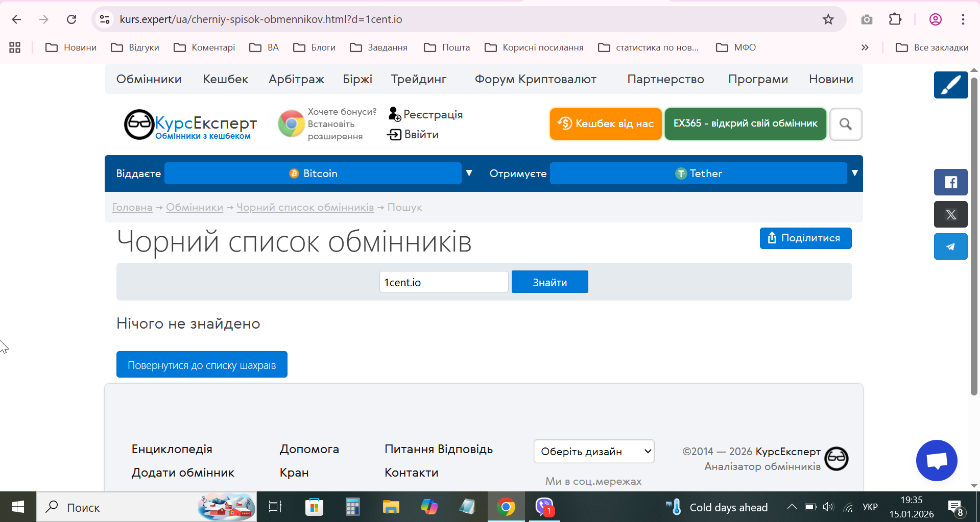This screenshot has width=980, height=522.
Task: Share the page on Telegram
Action: click(951, 246)
